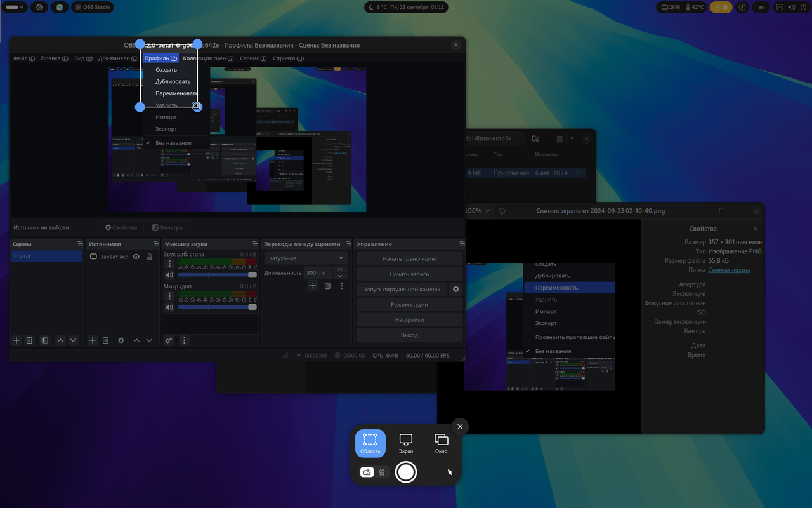Viewport: 812px width, 508px height.
Task: Click the file search icon in the Files window
Action: point(535,138)
